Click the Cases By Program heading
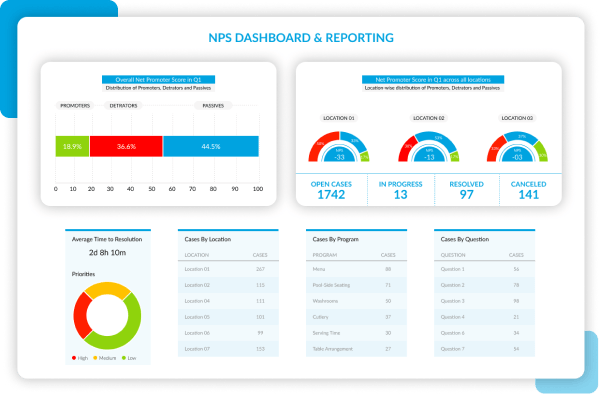The width and height of the screenshot is (600, 395). point(336,239)
